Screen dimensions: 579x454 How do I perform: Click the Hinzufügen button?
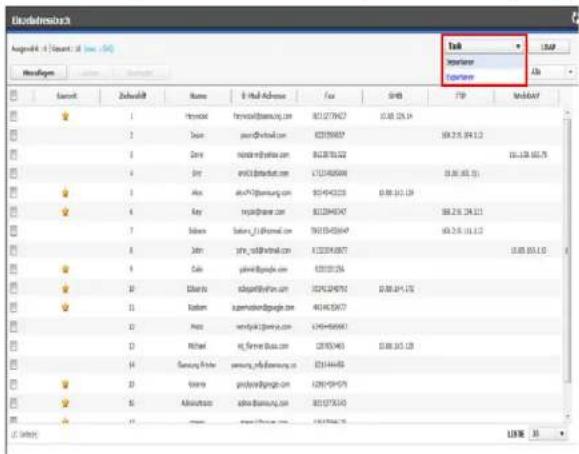coord(39,73)
